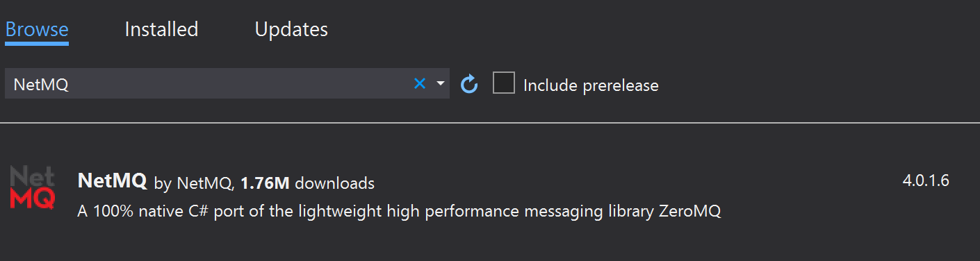Select the ZeroMQ port description line
This screenshot has height=261, width=980.
point(400,212)
